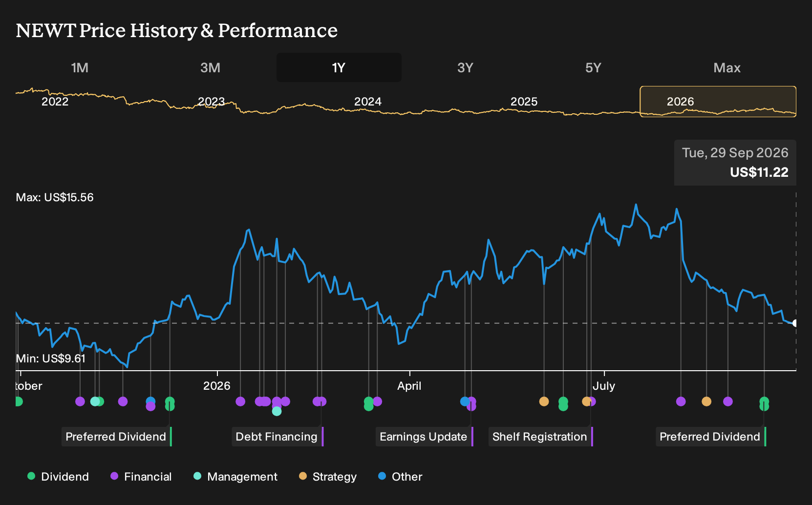This screenshot has width=812, height=505.
Task: Jump to 2024 on overview timeline
Action: pos(367,102)
